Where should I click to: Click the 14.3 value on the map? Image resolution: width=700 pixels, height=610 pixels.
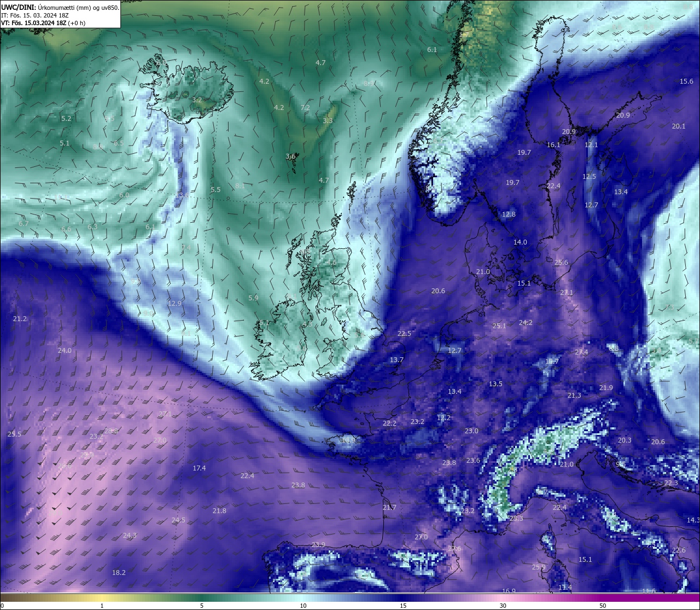693,520
